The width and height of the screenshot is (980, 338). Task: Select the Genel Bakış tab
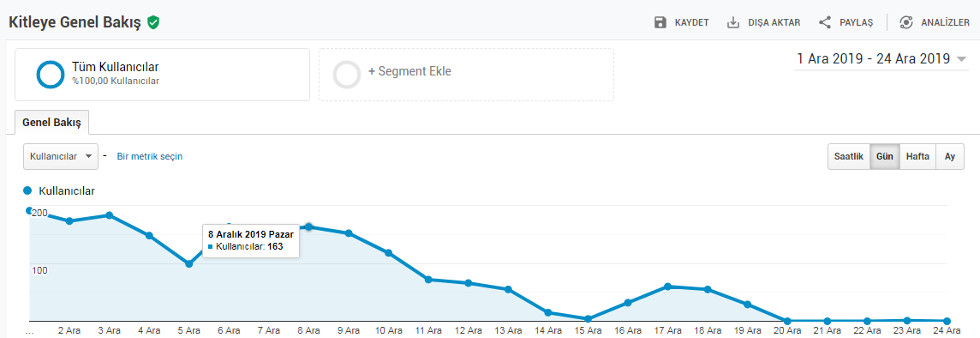(x=52, y=123)
